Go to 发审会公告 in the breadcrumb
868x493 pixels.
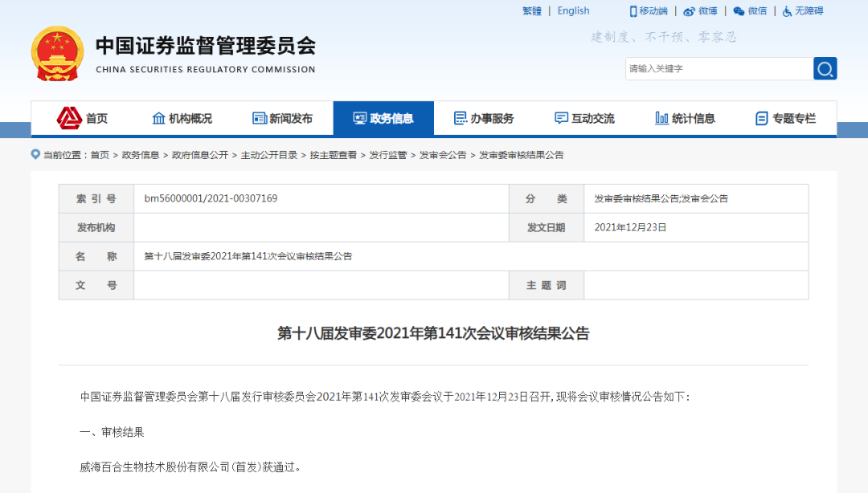click(443, 155)
